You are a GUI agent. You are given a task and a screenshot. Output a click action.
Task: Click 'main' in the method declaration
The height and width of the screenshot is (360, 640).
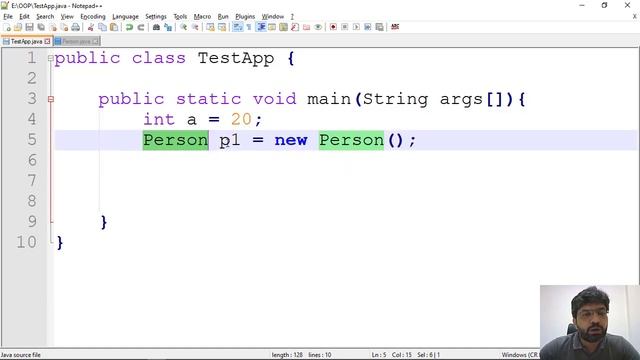pos(329,99)
